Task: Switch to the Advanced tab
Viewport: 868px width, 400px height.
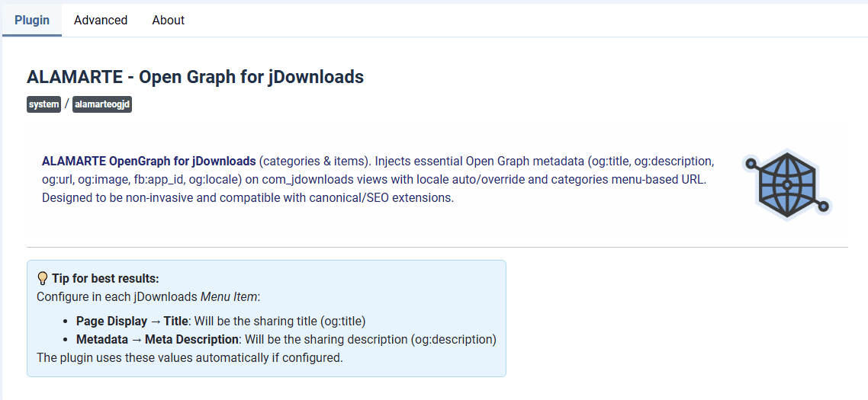Action: tap(101, 21)
